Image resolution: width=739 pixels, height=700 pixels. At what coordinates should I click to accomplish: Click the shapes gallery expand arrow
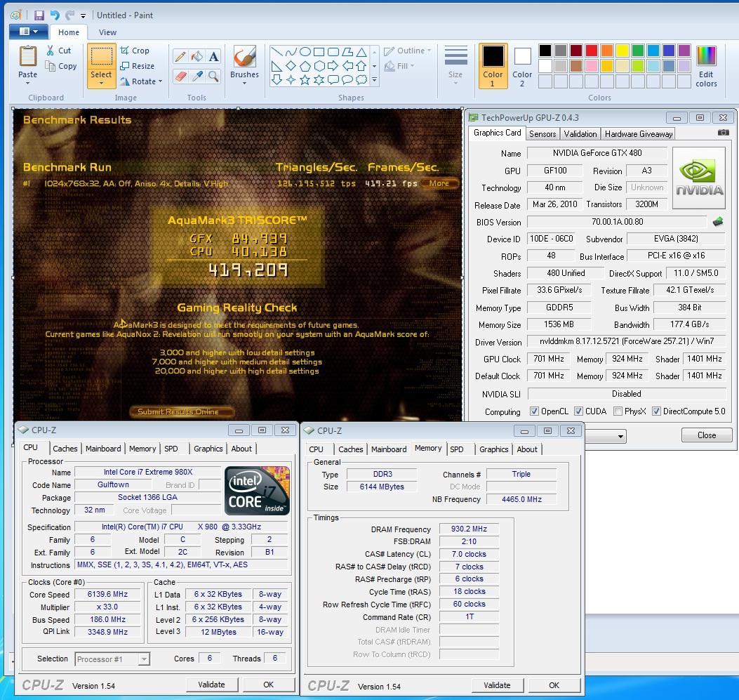374,80
